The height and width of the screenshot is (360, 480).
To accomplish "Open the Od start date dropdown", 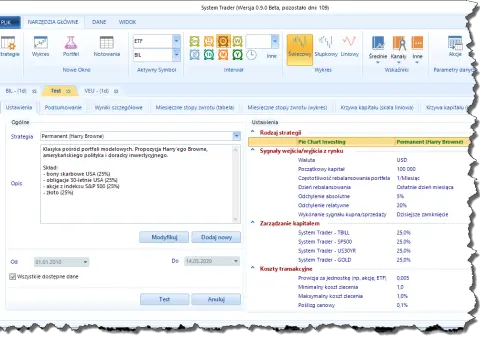I will [x=85, y=262].
